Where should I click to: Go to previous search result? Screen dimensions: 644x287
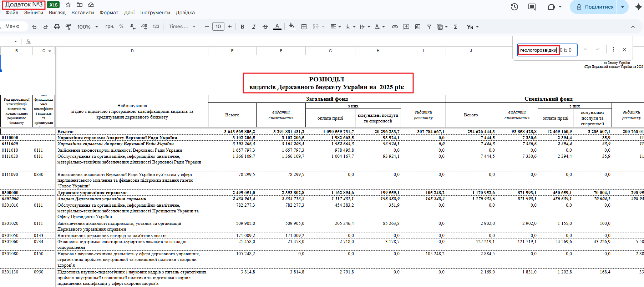click(585, 50)
